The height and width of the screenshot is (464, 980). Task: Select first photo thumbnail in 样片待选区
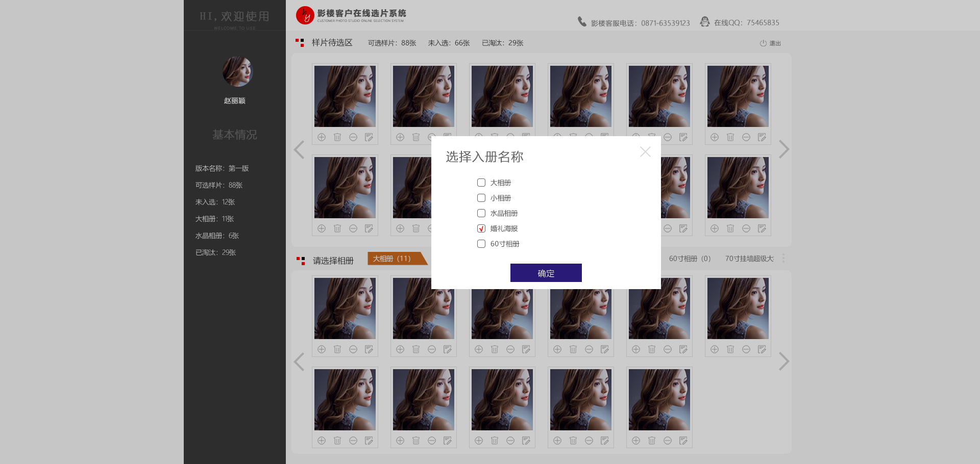345,96
